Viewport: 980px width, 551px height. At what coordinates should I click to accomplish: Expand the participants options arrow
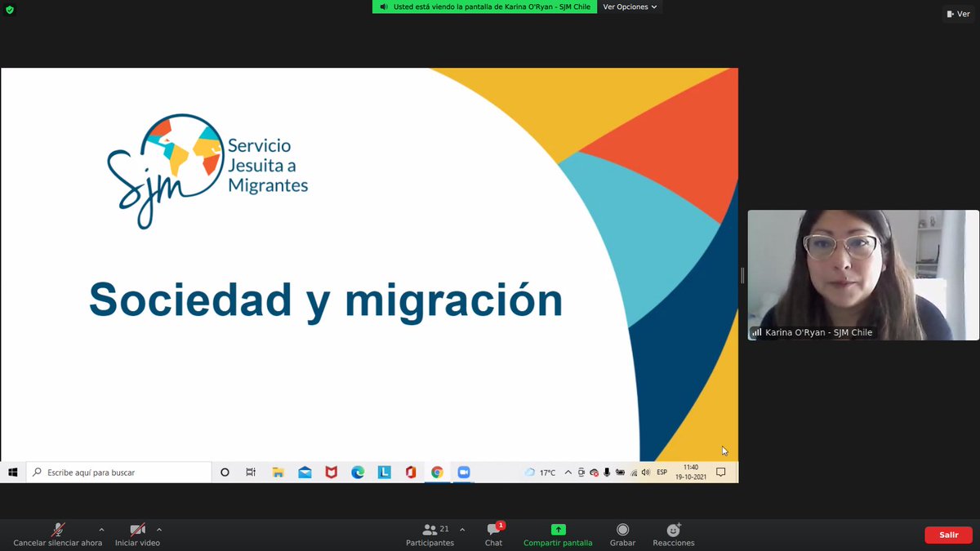[462, 529]
